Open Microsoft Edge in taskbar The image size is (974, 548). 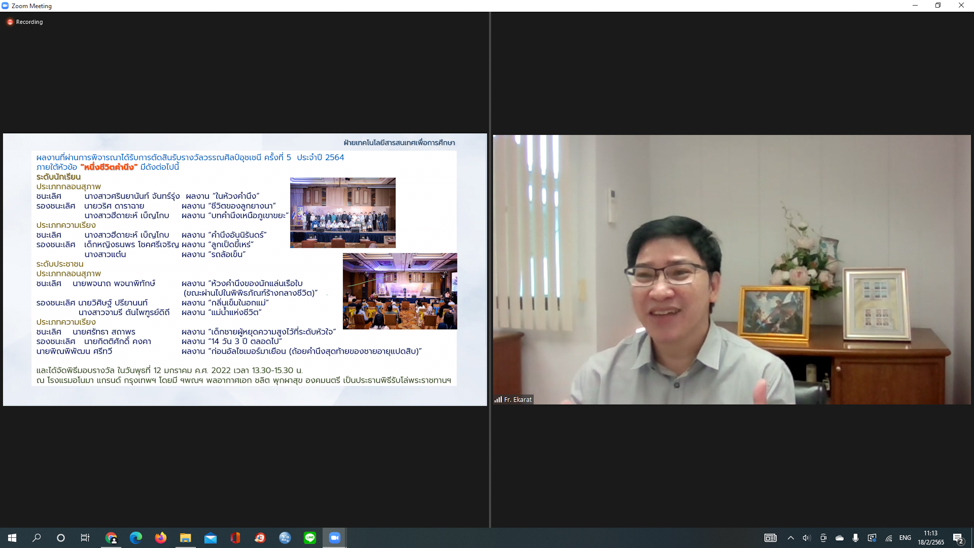tap(136, 538)
